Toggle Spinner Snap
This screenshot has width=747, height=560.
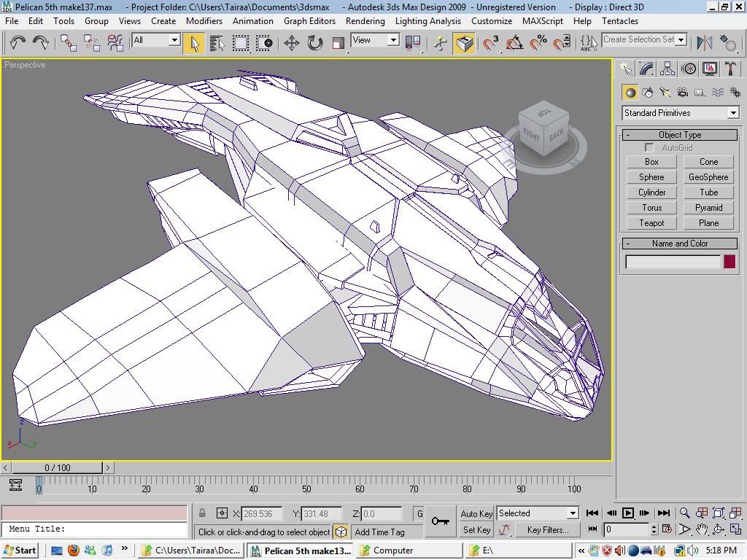(x=562, y=43)
